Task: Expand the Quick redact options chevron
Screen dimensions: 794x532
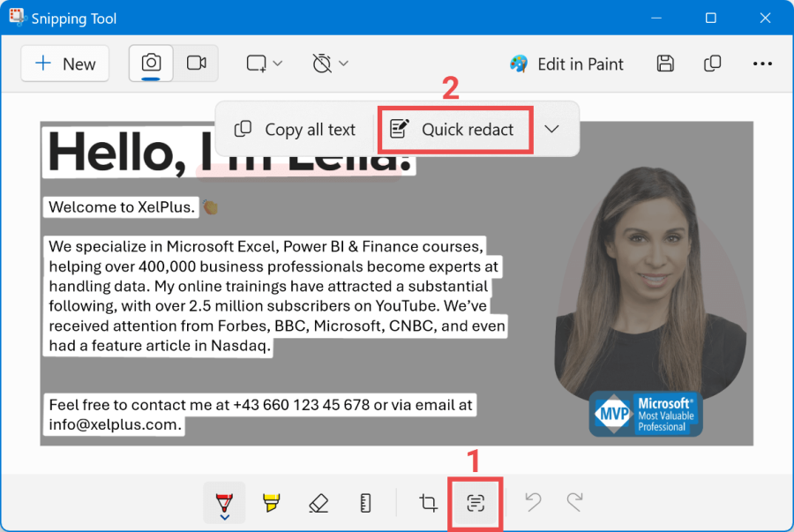Action: coord(551,130)
